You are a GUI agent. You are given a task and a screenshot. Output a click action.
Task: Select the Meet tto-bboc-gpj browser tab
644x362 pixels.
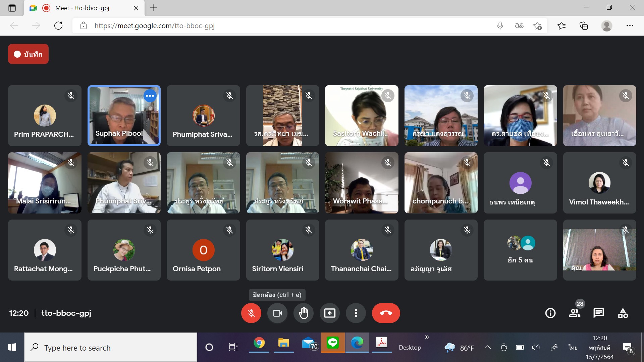[x=82, y=8]
